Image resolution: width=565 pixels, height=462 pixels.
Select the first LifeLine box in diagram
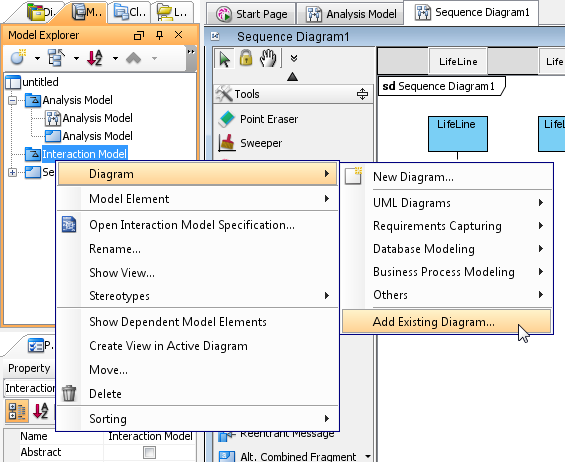click(x=458, y=134)
